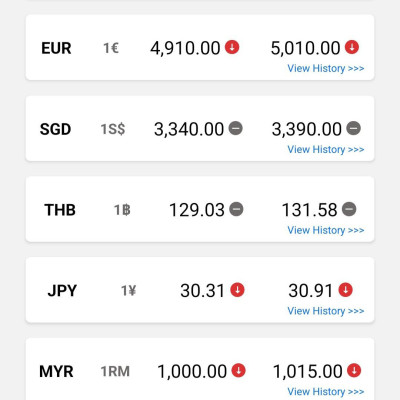Click gray unchanged icon beside 131.58
This screenshot has height=400, width=400.
coord(349,209)
